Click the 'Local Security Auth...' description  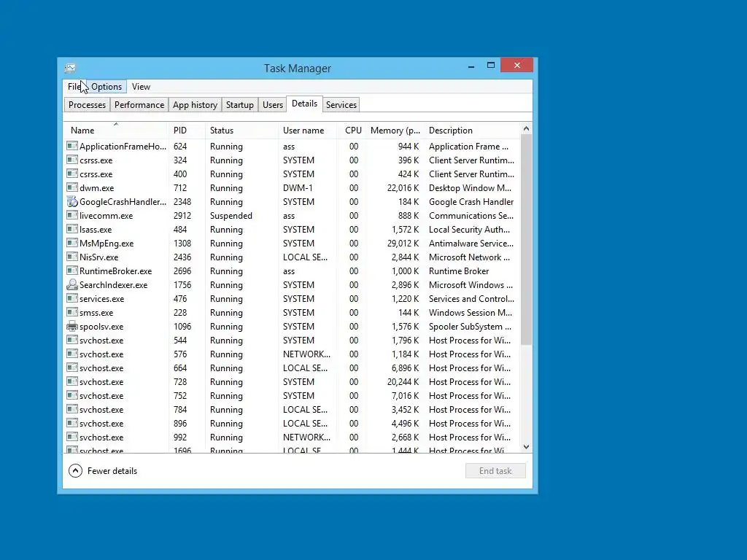coord(469,230)
